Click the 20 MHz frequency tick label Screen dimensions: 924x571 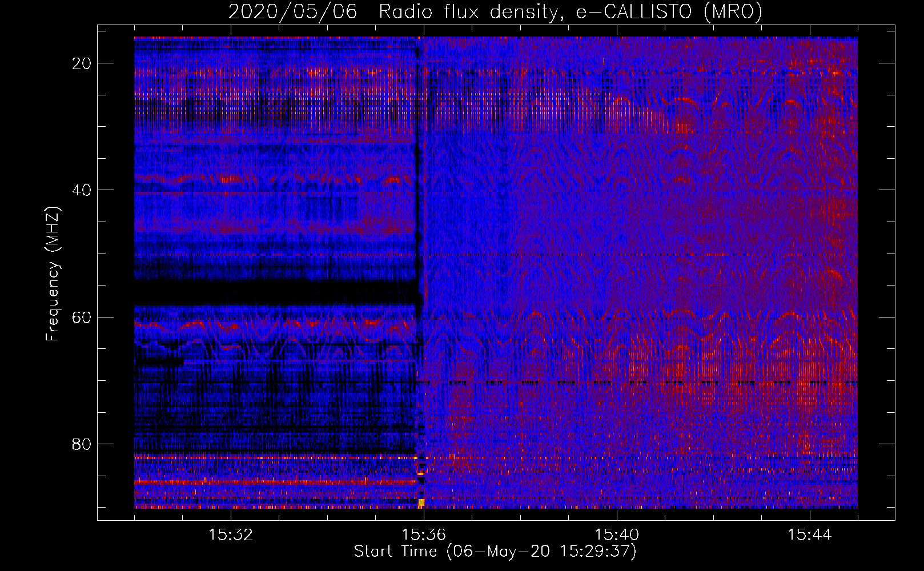click(82, 63)
